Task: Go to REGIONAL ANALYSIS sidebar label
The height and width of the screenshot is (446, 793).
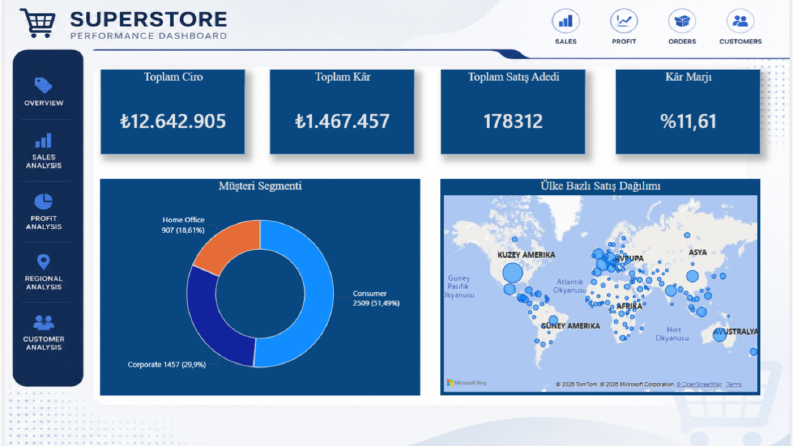Action: tap(44, 283)
